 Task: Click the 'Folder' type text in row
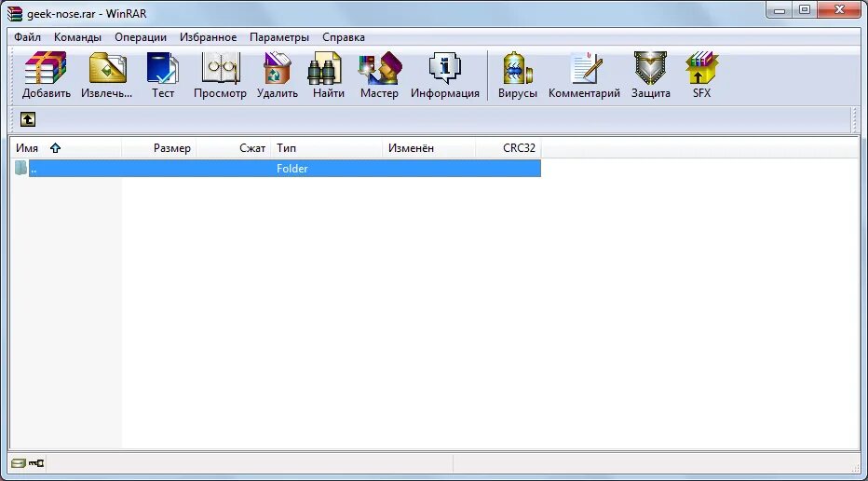coord(292,169)
